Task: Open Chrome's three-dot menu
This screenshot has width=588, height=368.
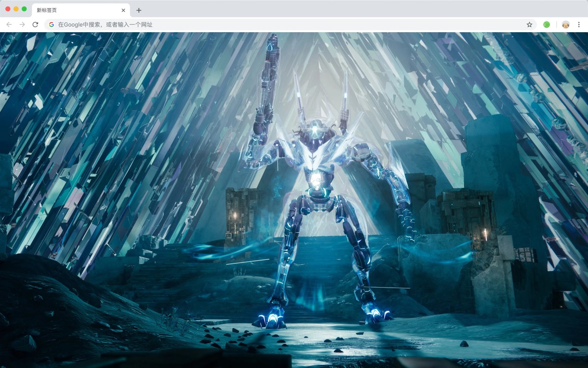Action: [x=579, y=24]
